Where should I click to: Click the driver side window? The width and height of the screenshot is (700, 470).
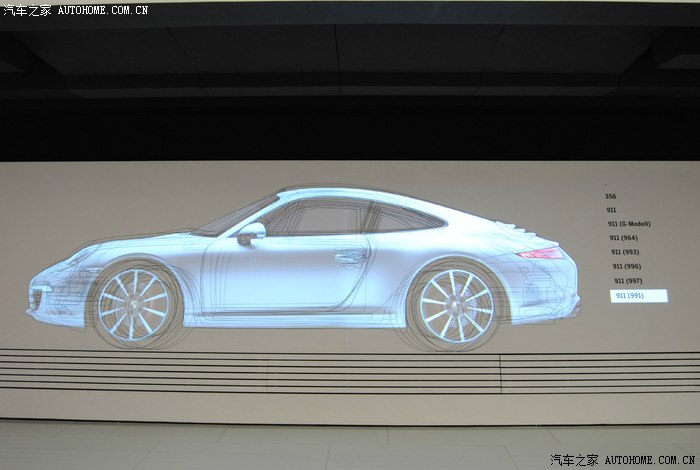pyautogui.click(x=320, y=219)
